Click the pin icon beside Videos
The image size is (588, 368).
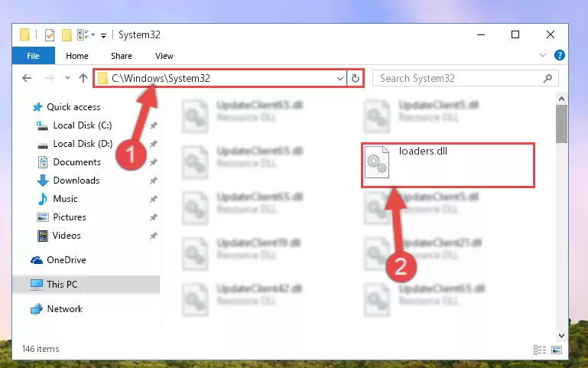(x=154, y=236)
